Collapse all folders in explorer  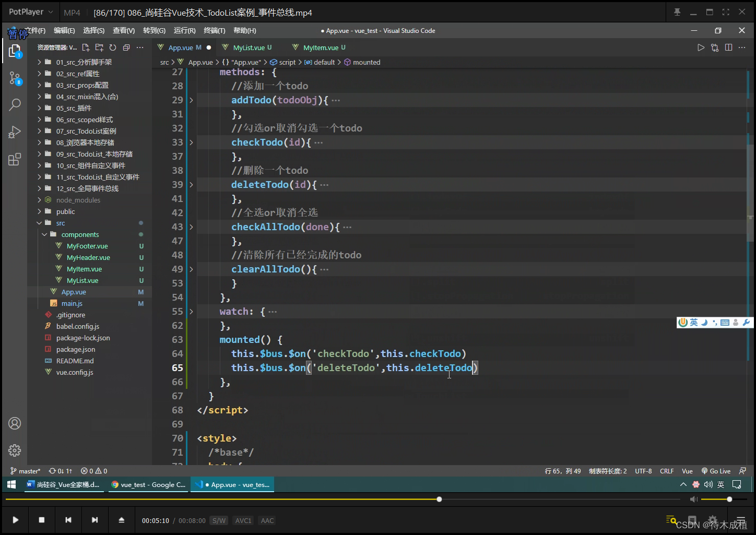[126, 47]
